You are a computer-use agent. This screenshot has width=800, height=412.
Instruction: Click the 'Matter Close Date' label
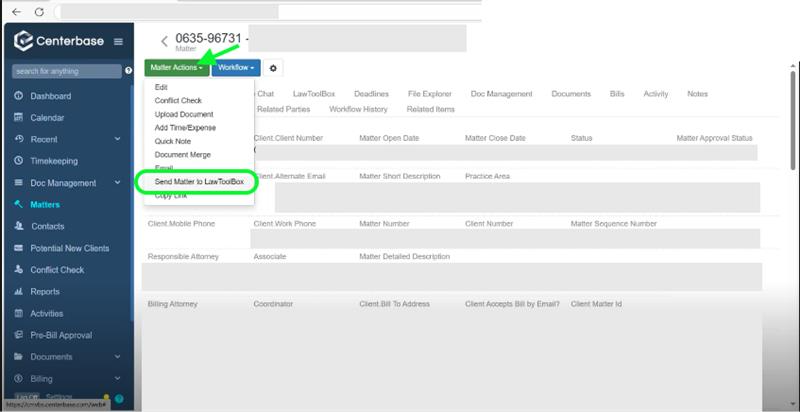495,138
